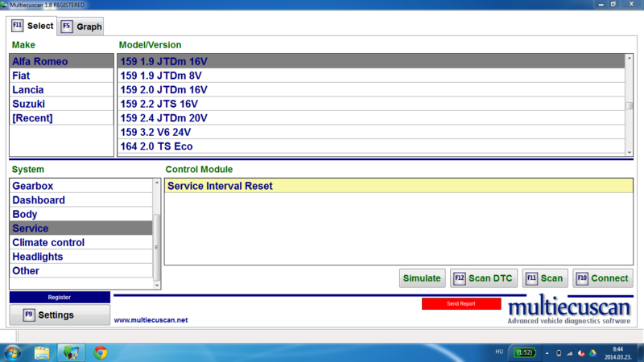Open the Graph tab
The width and height of the screenshot is (644, 362).
[80, 27]
